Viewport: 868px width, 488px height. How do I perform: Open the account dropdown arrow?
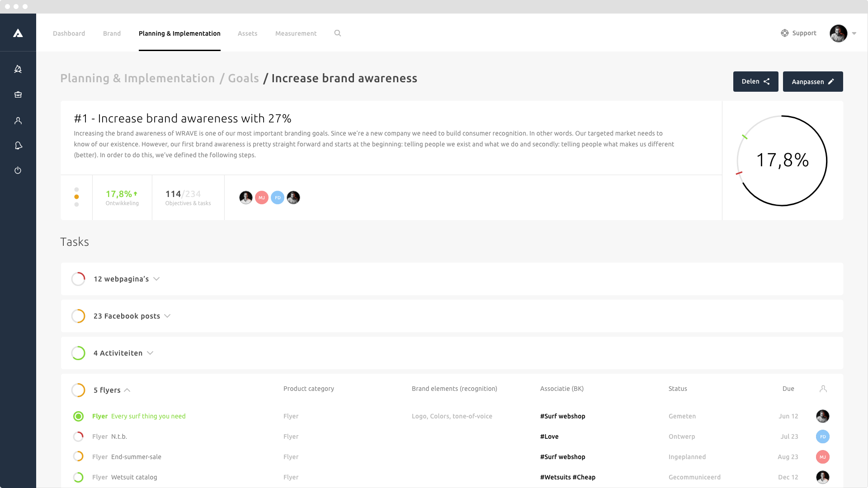tap(854, 33)
